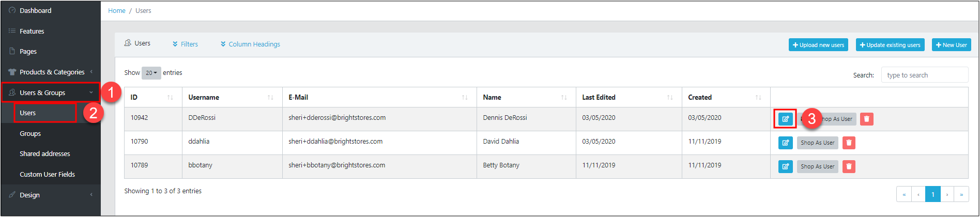980x217 pixels.
Task: Click Upload new users button
Action: (x=818, y=45)
